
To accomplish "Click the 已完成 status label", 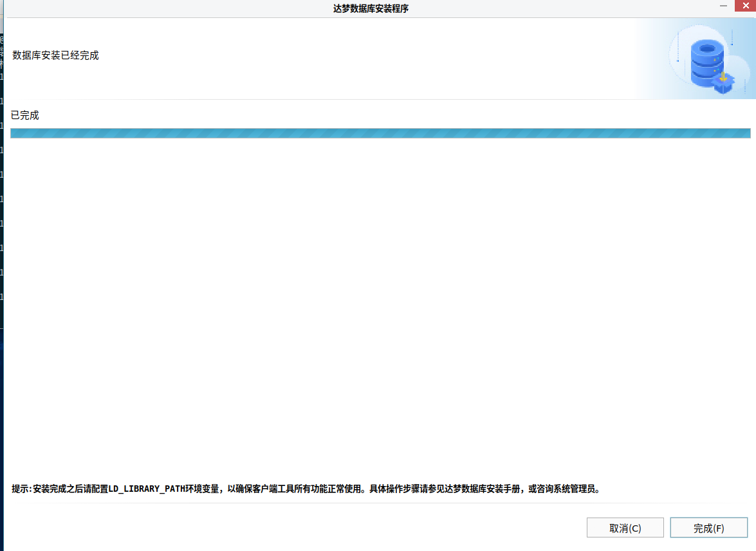I will tap(25, 115).
